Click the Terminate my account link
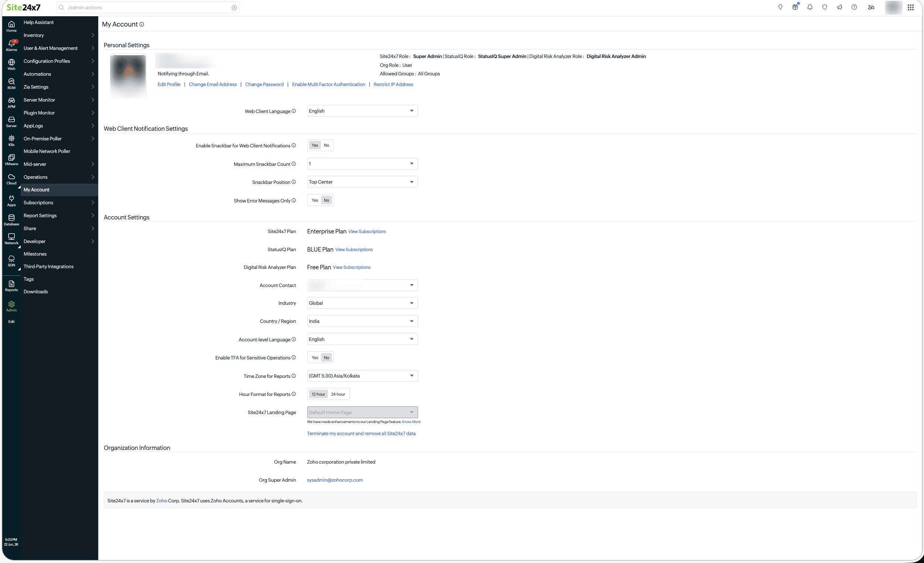This screenshot has height=563, width=924. 361,434
